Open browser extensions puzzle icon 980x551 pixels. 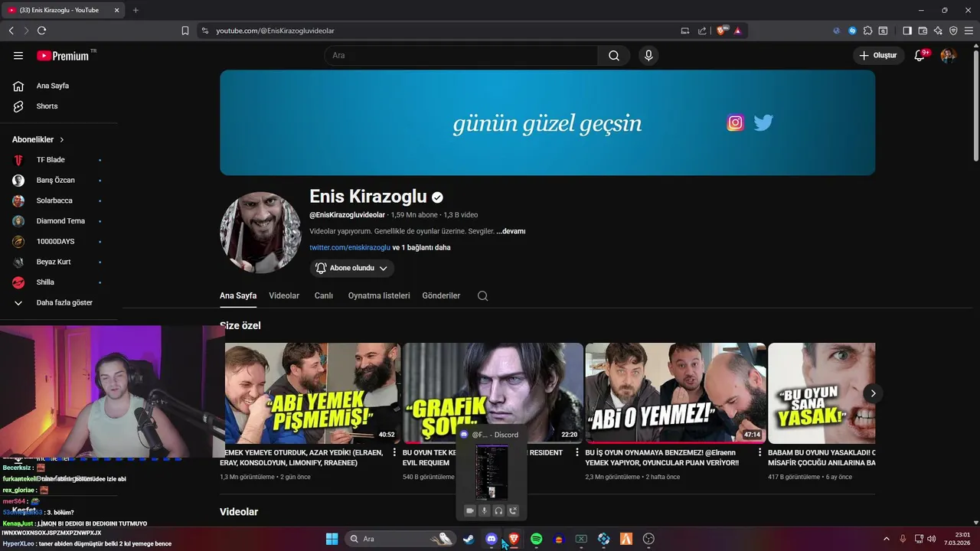point(867,31)
